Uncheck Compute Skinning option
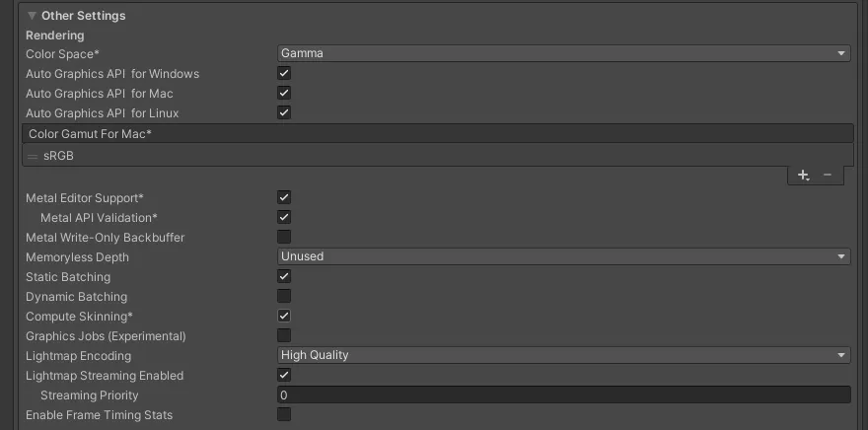The image size is (868, 430). (x=284, y=317)
